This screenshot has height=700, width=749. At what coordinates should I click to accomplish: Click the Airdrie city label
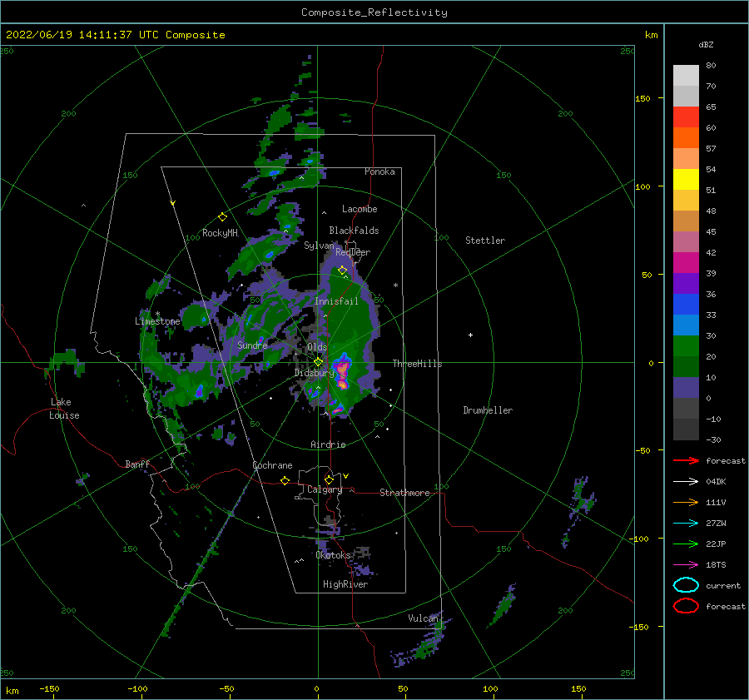(x=328, y=444)
